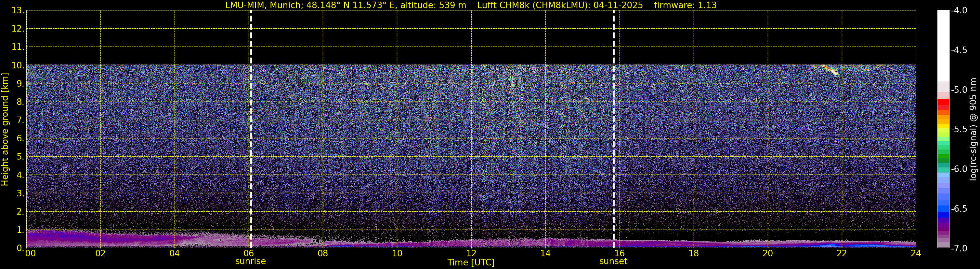Screen dimensions: 980x269
Task: Click the 5 km height tick label
Action: (x=20, y=157)
